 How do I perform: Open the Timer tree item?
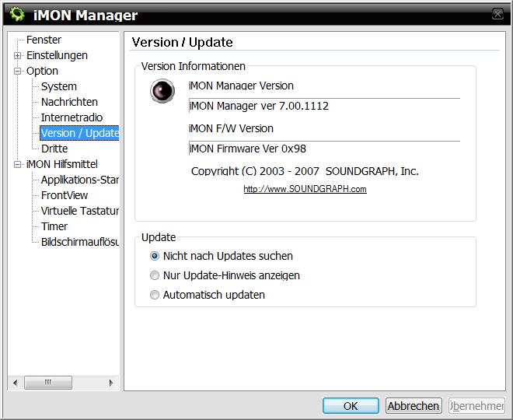pos(54,226)
